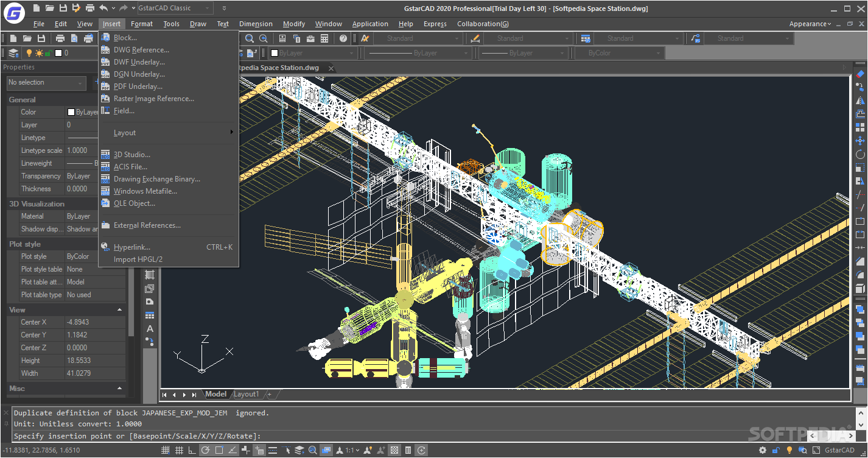Close the Softpedia Space Station.dwg tab
This screenshot has height=458, width=868.
[331, 68]
